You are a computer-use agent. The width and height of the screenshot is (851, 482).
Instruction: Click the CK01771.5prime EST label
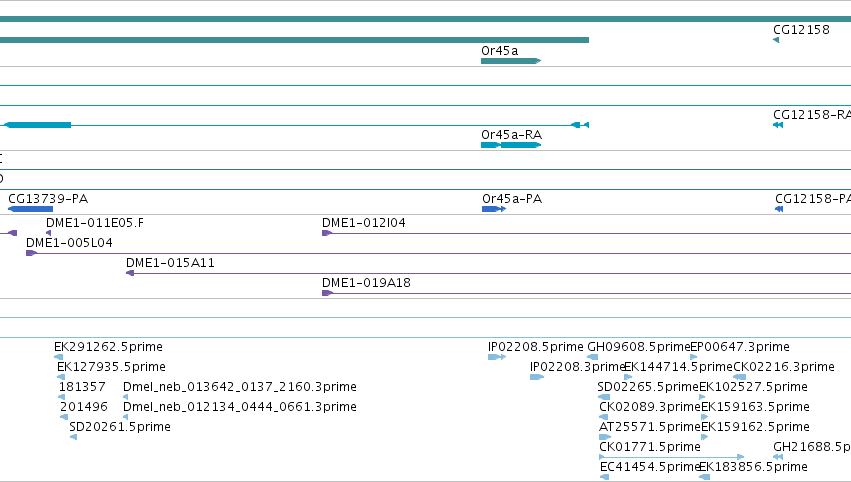click(650, 447)
